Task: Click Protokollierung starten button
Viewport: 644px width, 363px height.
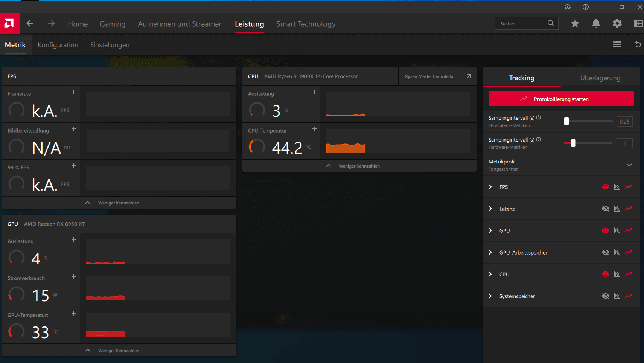Action: [561, 99]
